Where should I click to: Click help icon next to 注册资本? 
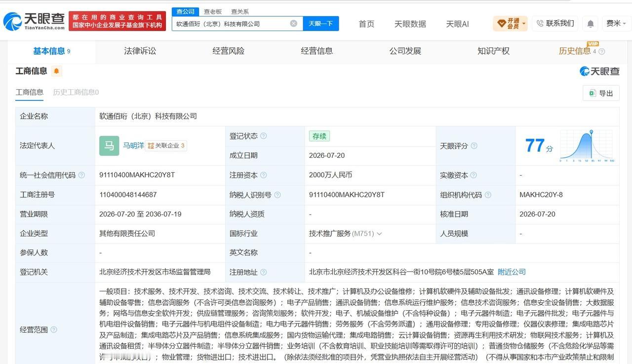click(263, 175)
